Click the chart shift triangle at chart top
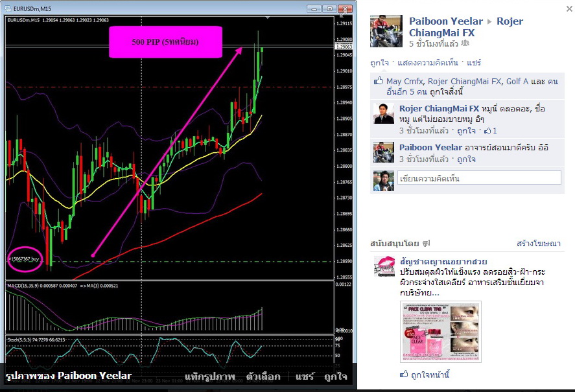 (x=268, y=17)
